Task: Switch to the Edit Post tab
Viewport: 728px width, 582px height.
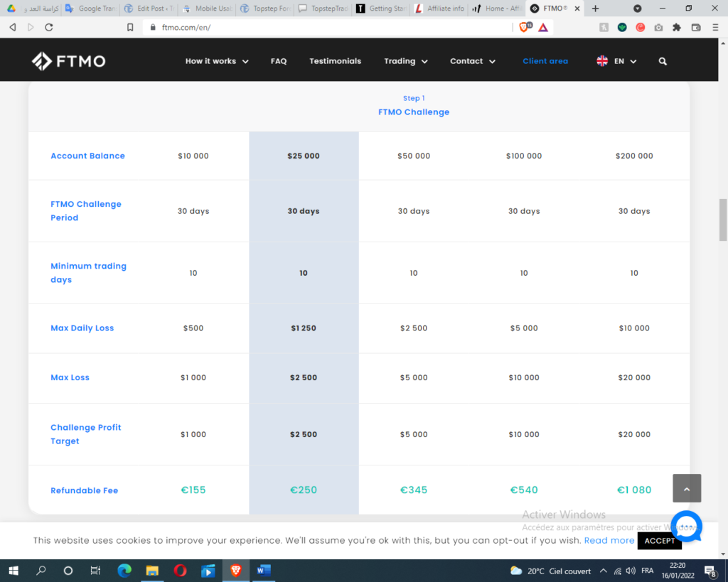Action: click(x=149, y=9)
